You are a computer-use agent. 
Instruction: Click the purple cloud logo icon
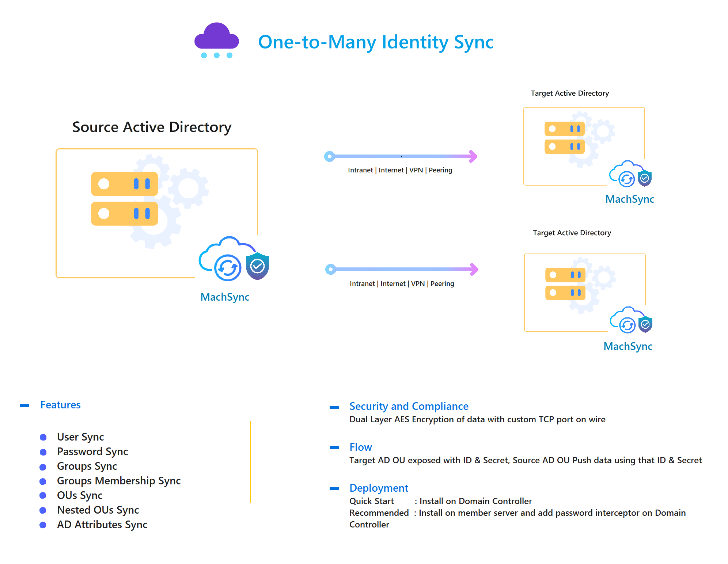(x=217, y=41)
